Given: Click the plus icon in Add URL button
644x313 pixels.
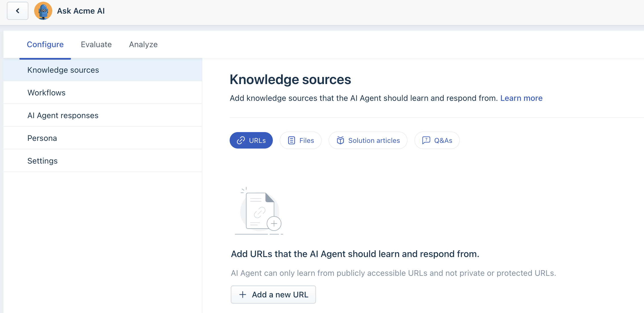Looking at the screenshot, I should [243, 295].
